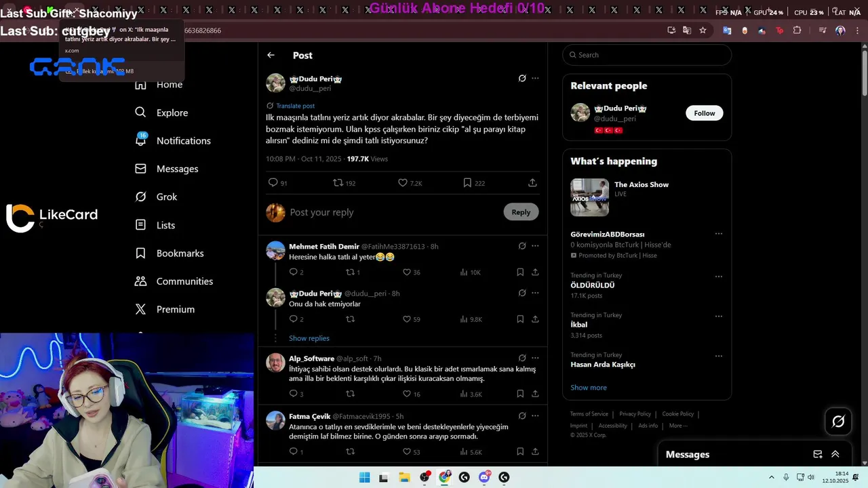Open Home in X sidebar
The width and height of the screenshot is (868, 488).
[159, 85]
